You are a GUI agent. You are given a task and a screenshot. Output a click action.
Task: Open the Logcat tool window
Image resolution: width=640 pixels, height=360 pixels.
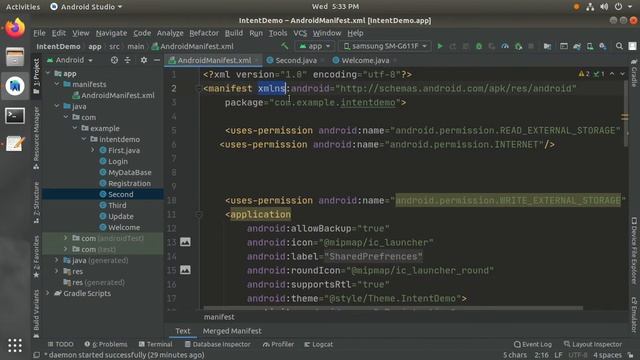(318, 344)
